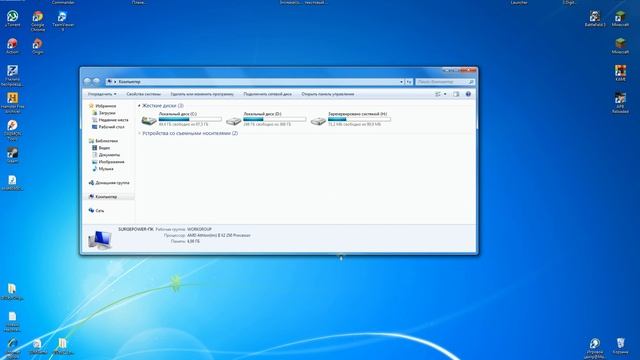Select the Origin desktop icon
The image size is (640, 360).
pos(38,46)
